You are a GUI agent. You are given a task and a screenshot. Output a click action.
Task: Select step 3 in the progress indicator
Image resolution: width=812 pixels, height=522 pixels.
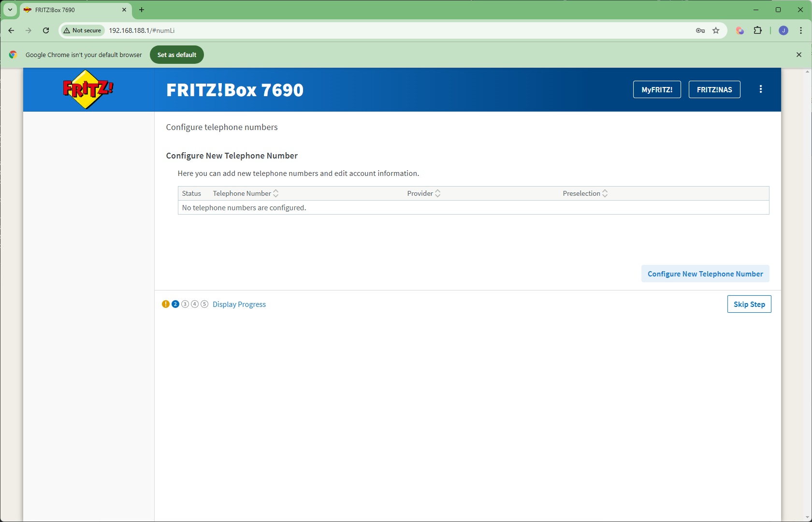tap(185, 304)
